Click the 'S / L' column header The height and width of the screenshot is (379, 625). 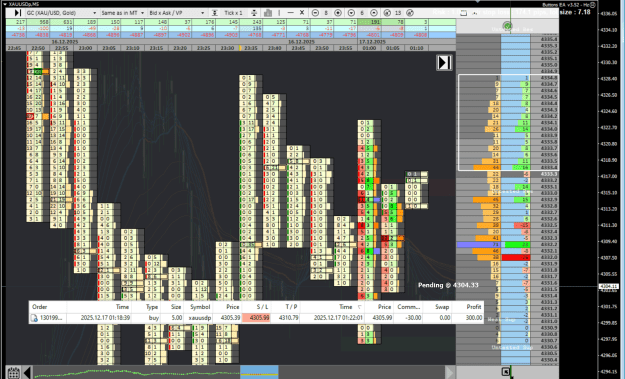point(256,307)
